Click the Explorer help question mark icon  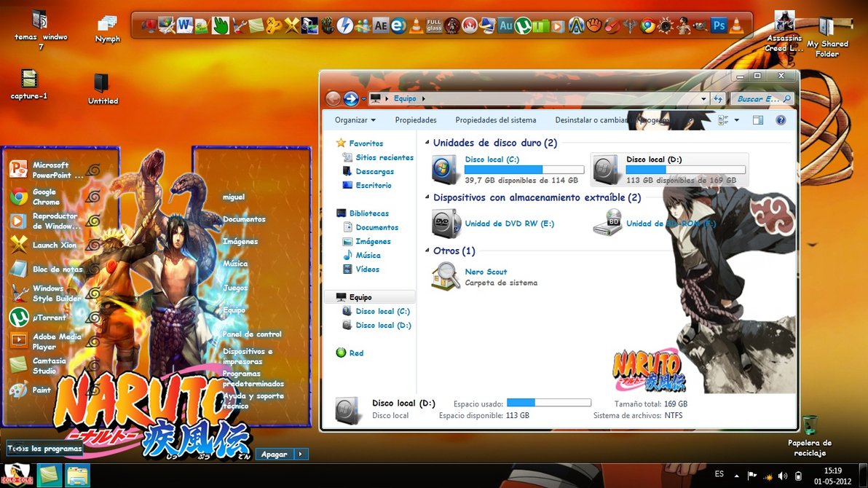point(781,120)
